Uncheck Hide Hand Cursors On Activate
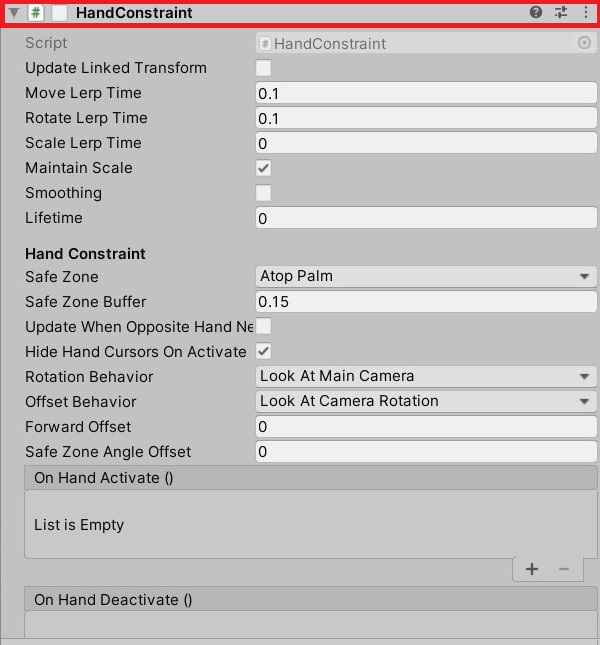This screenshot has height=645, width=600. [x=263, y=352]
